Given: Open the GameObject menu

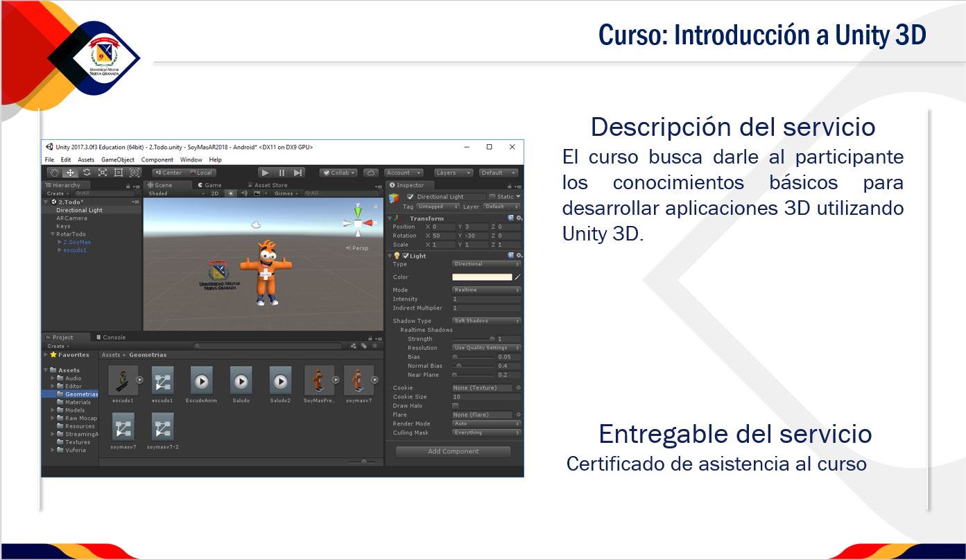Looking at the screenshot, I should (117, 159).
